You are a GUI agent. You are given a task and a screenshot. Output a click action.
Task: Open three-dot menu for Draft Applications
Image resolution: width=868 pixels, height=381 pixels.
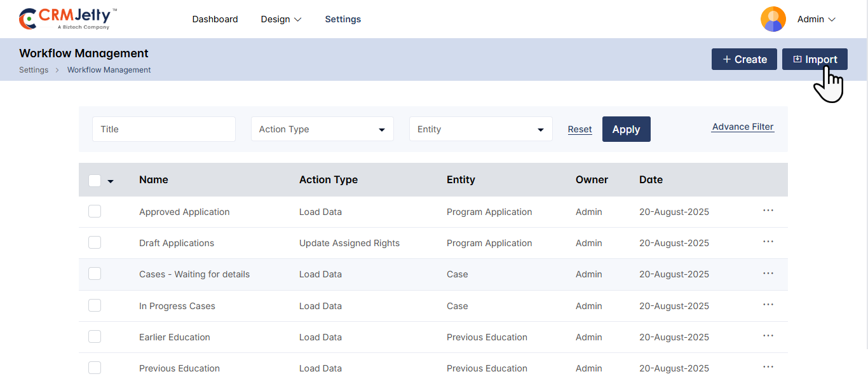(x=768, y=242)
